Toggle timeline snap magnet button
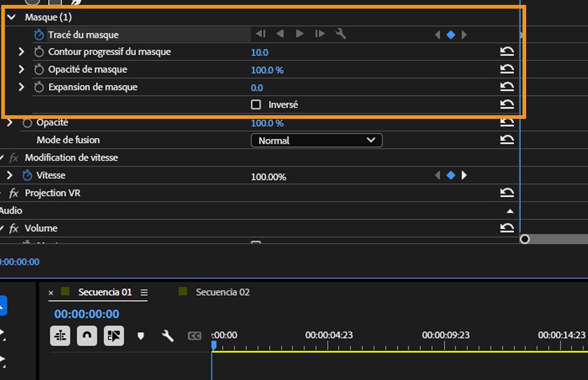This screenshot has height=380, width=588. tap(87, 336)
